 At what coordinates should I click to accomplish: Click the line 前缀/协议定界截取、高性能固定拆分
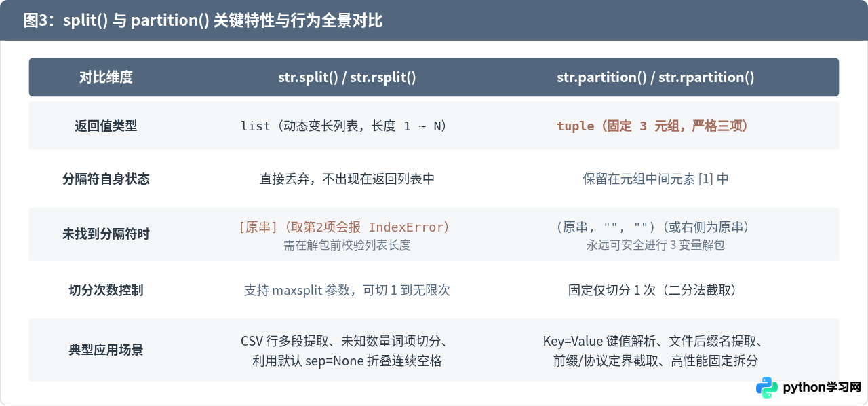(655, 361)
